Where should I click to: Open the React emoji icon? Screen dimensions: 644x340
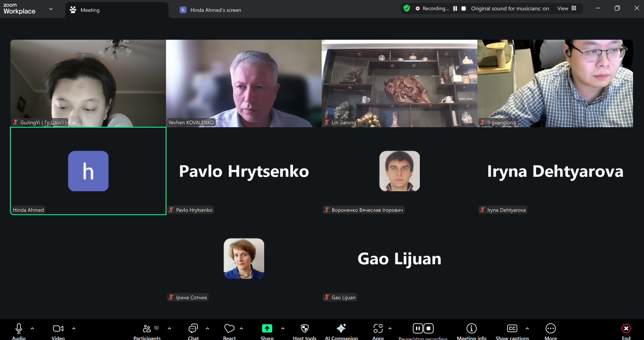pyautogui.click(x=229, y=329)
